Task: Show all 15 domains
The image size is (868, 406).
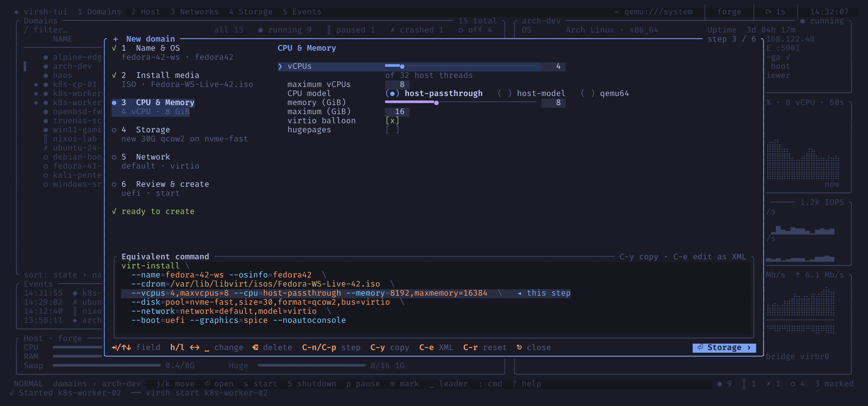Action: [x=229, y=30]
